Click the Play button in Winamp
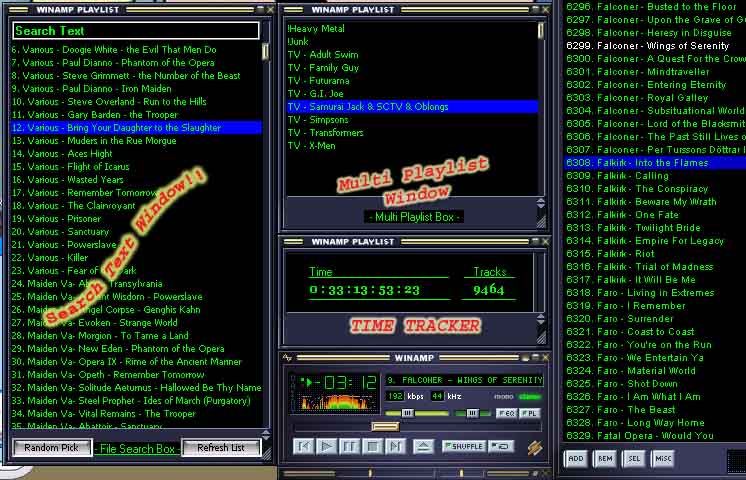The image size is (746, 480). pyautogui.click(x=326, y=447)
